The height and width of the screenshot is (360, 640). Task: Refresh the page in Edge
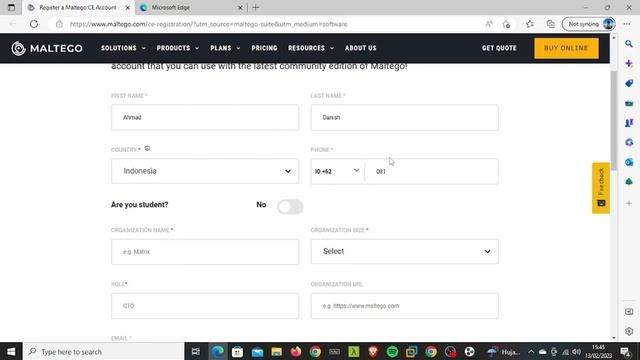click(34, 24)
